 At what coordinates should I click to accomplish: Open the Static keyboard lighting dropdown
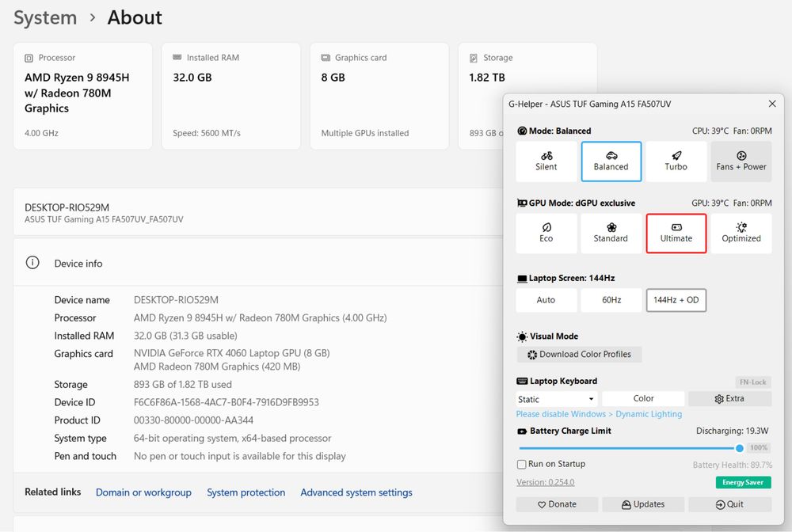[x=557, y=399]
